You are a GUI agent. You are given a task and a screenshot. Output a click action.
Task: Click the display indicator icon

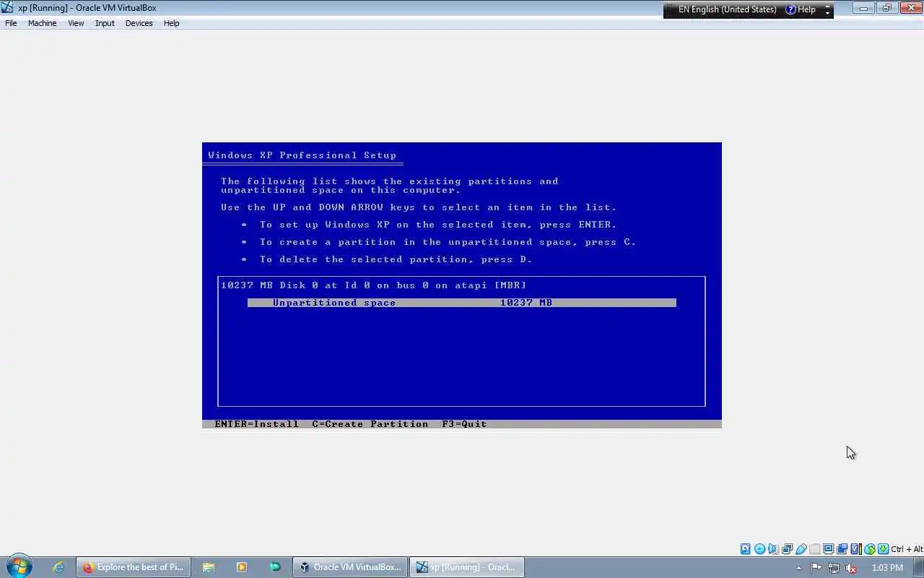828,549
